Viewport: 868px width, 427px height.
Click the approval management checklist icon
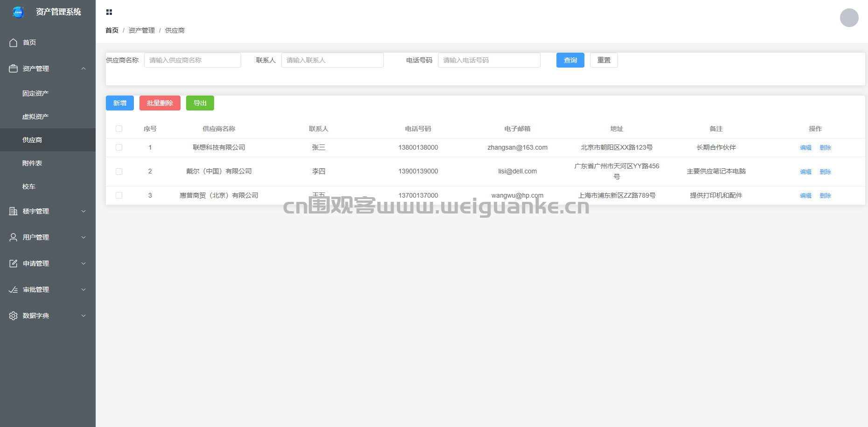coord(14,289)
